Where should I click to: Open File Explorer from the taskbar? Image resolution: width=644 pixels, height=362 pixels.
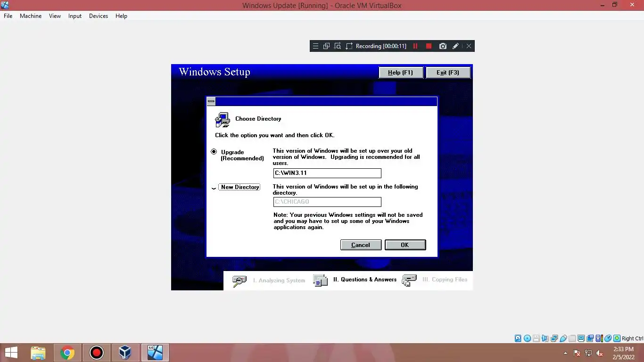point(38,353)
